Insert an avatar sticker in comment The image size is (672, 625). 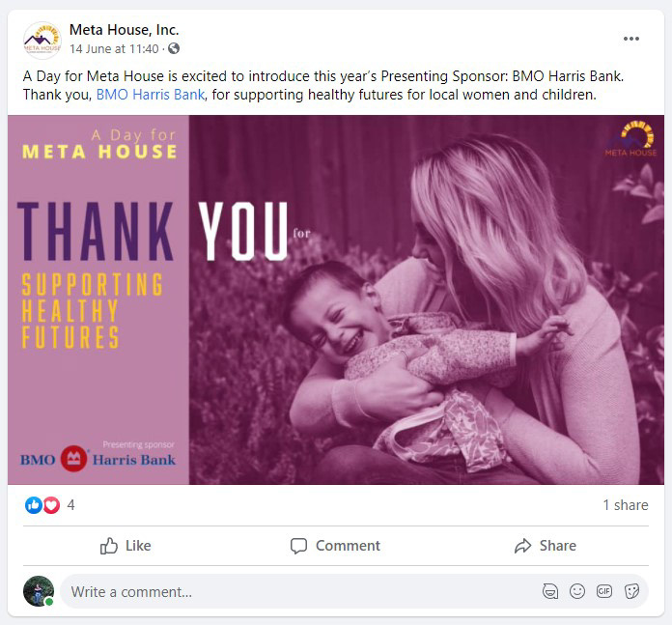[x=550, y=591]
